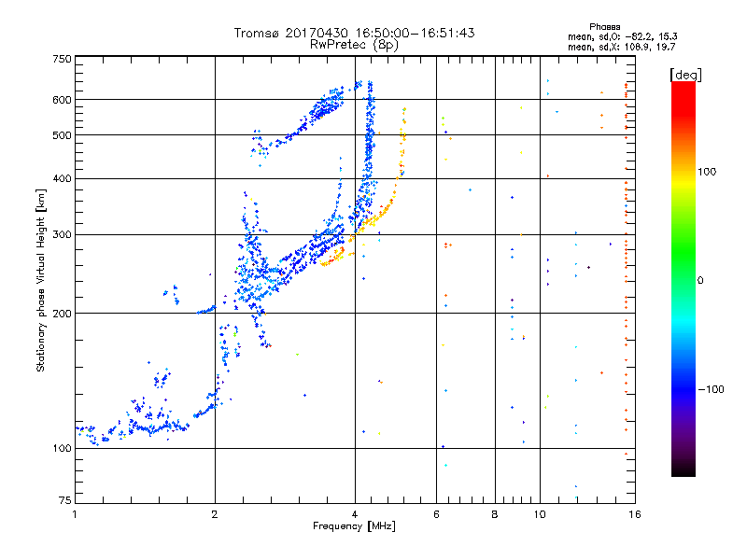Click the colorbar tick label '-100'
The image size is (747, 560).
(711, 389)
